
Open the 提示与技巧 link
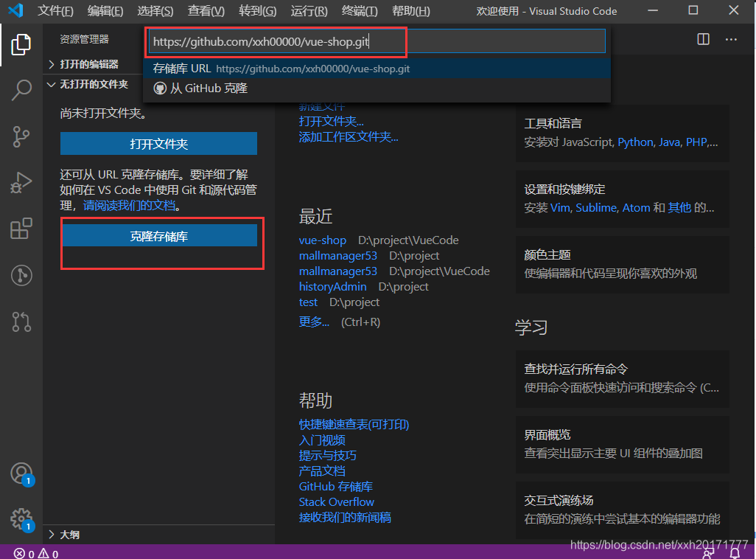pos(328,455)
